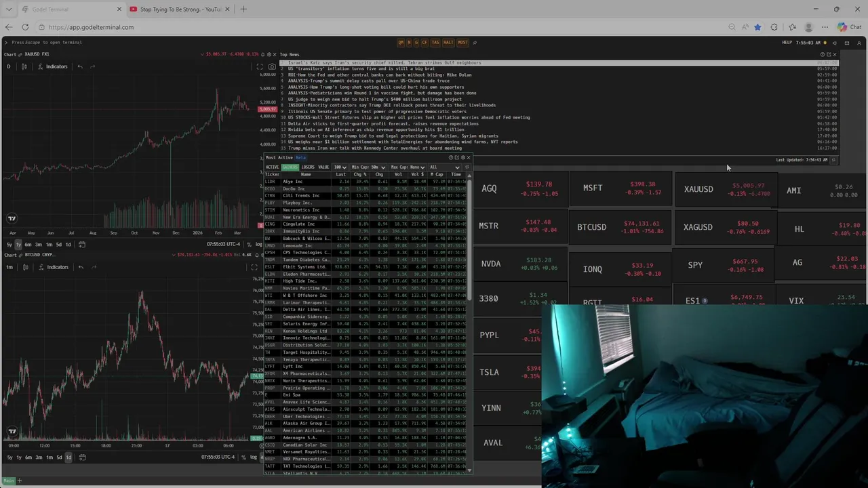The width and height of the screenshot is (868, 488).
Task: Undo last action on XAUUSD chart
Action: click(x=80, y=66)
